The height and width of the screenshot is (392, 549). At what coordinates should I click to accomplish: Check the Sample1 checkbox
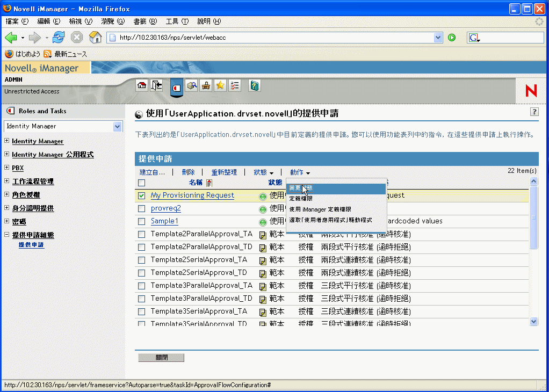point(141,222)
